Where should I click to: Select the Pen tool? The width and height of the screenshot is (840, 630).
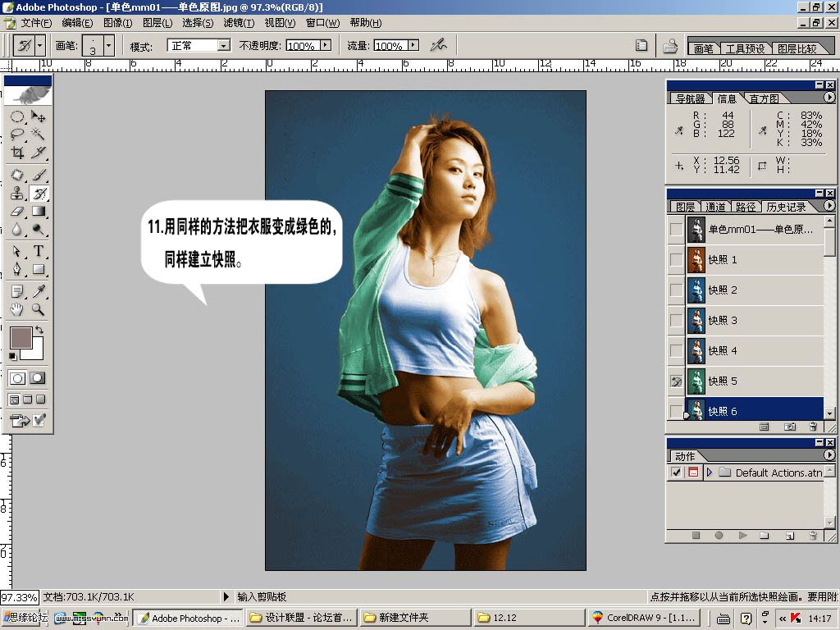[x=17, y=269]
